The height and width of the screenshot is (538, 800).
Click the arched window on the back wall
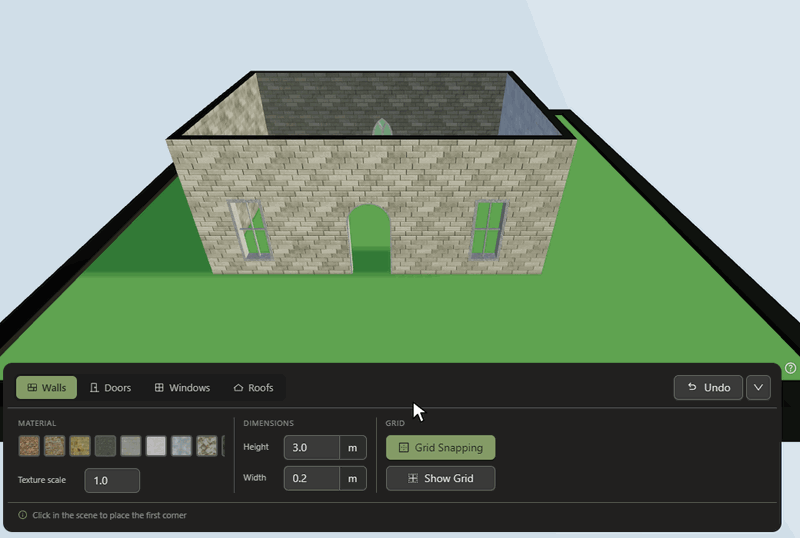pyautogui.click(x=382, y=127)
